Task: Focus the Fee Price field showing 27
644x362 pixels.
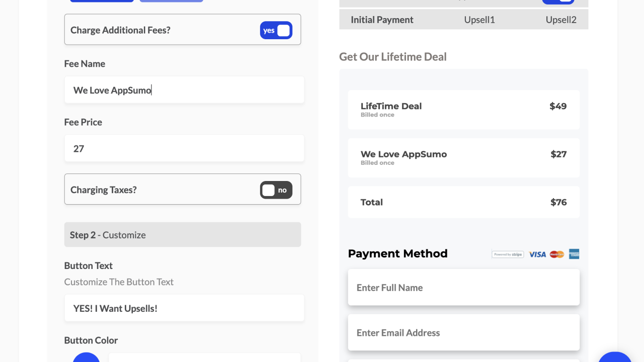Action: [184, 148]
